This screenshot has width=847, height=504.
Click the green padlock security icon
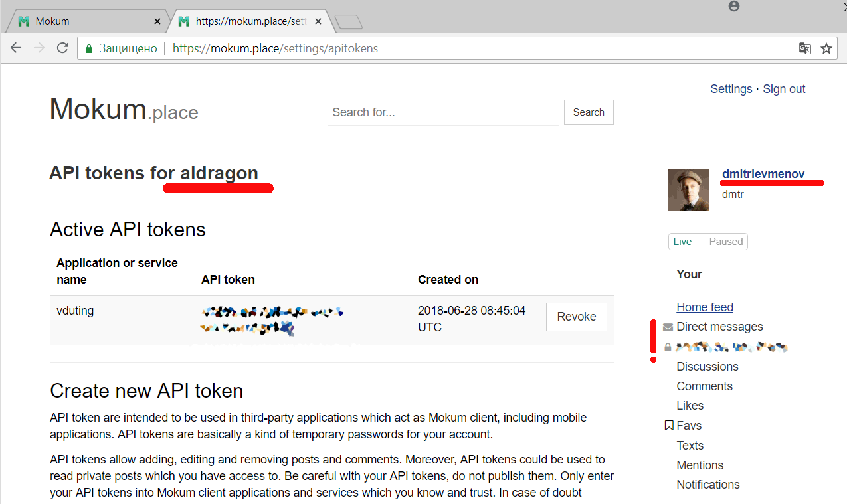89,48
